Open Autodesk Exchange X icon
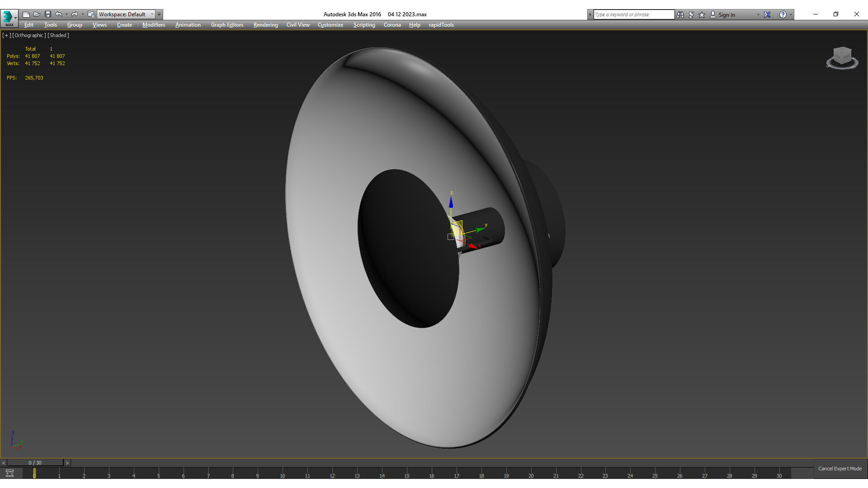Screen dimensions: 868x488 click(x=767, y=14)
